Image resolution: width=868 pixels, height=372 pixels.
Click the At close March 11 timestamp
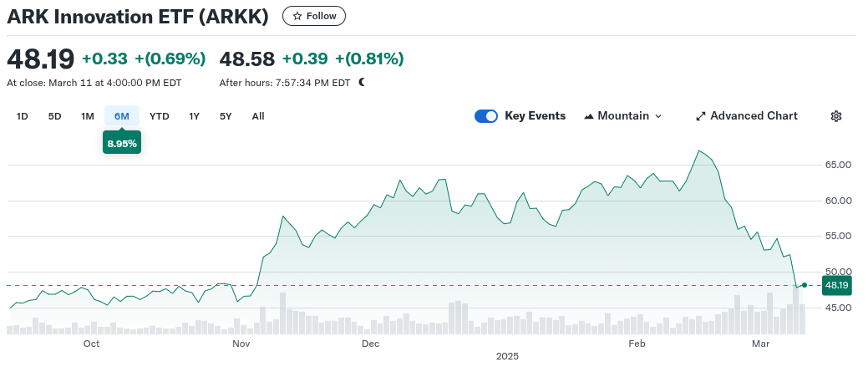[x=94, y=83]
